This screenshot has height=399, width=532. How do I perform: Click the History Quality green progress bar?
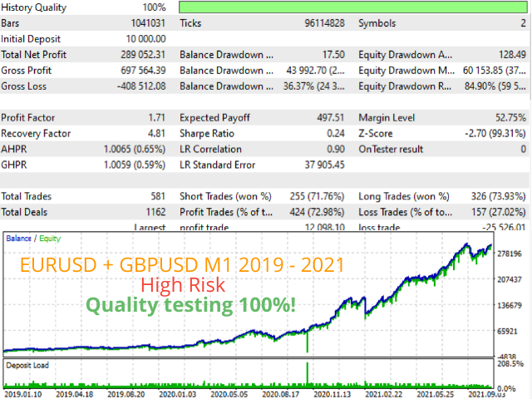[x=353, y=7]
